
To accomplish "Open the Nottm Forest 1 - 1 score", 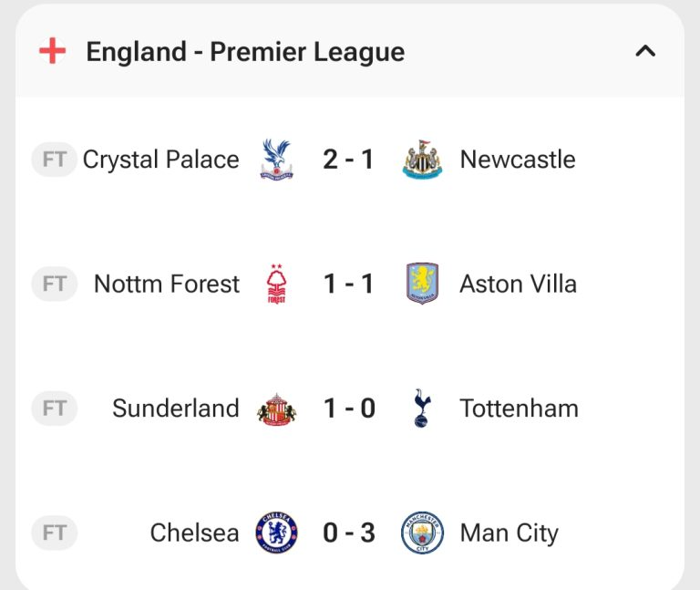I will (x=348, y=284).
